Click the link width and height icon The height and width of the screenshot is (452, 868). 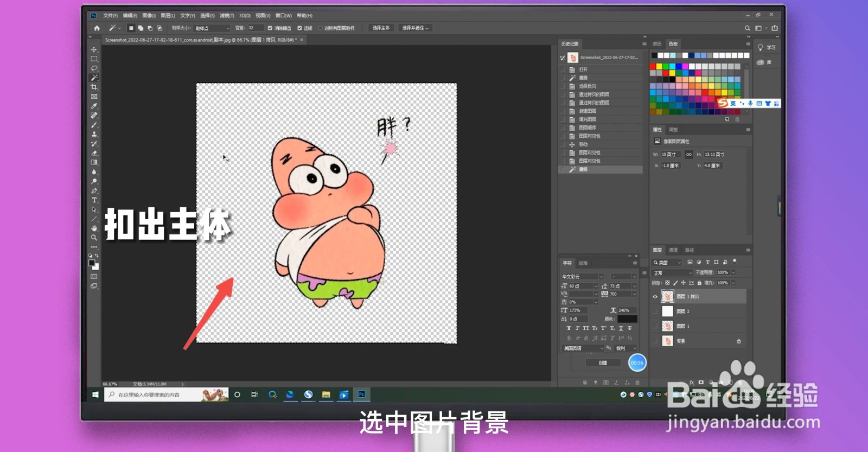coord(689,155)
